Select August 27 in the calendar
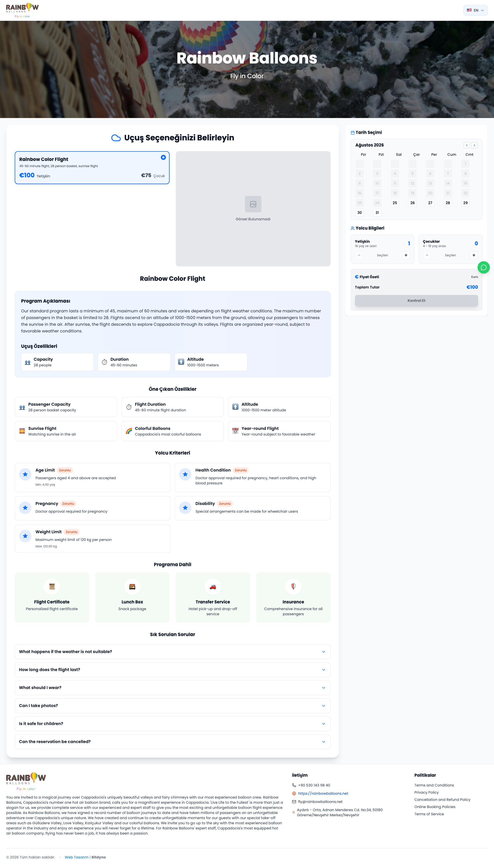Screen dimensions: 494x868 (x=430, y=203)
